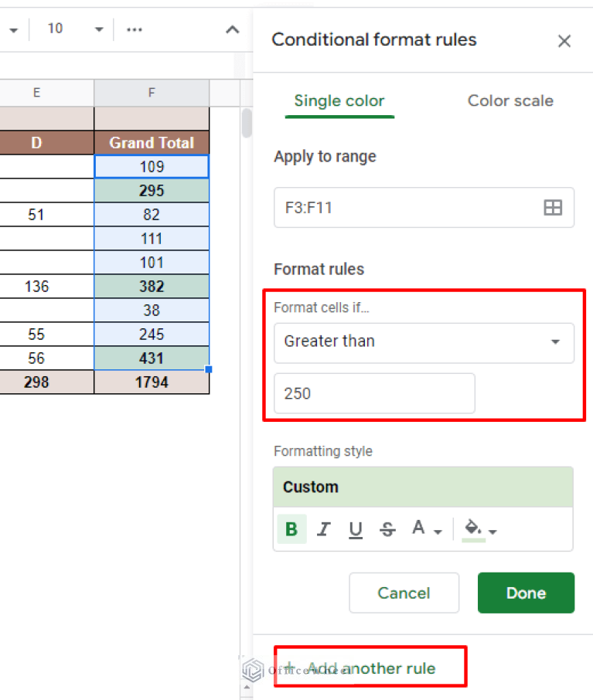Toggle underline in the Formatting style toolbar

[x=356, y=529]
